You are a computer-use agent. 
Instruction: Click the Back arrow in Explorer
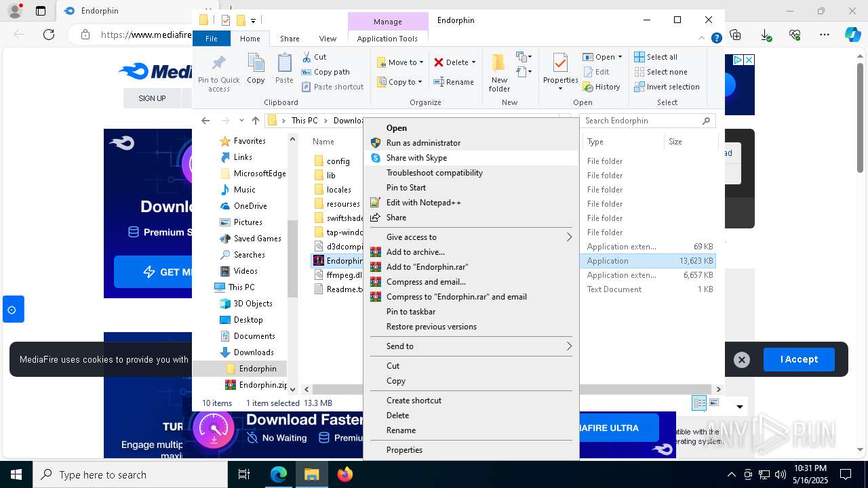205,121
